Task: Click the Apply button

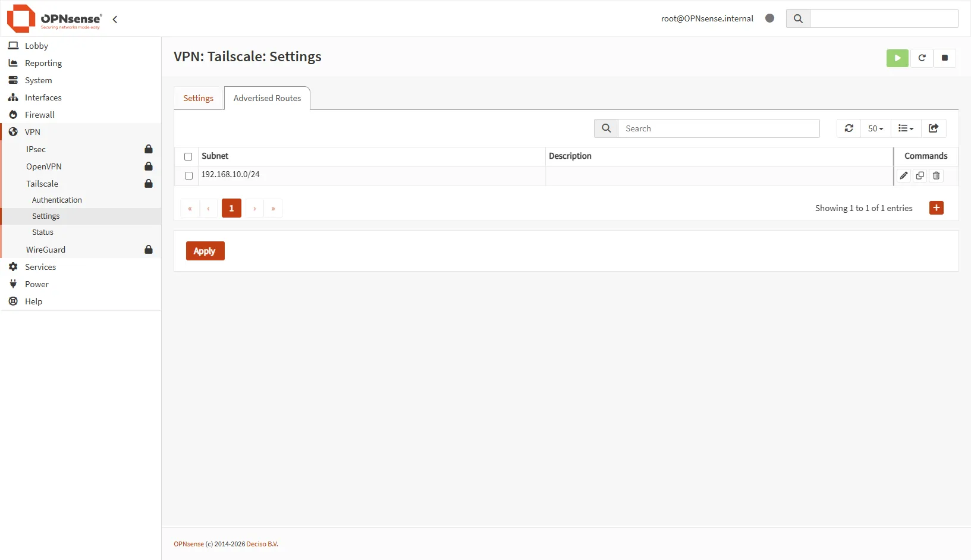Action: (x=205, y=251)
